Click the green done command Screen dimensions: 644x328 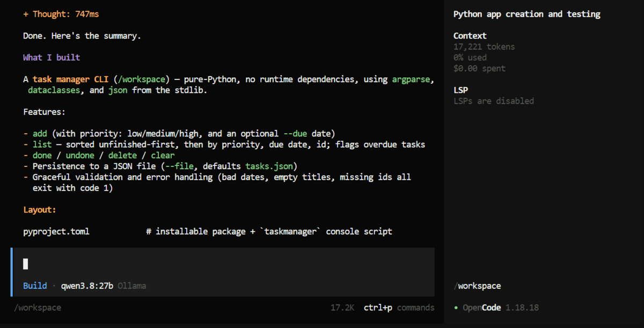(42, 155)
